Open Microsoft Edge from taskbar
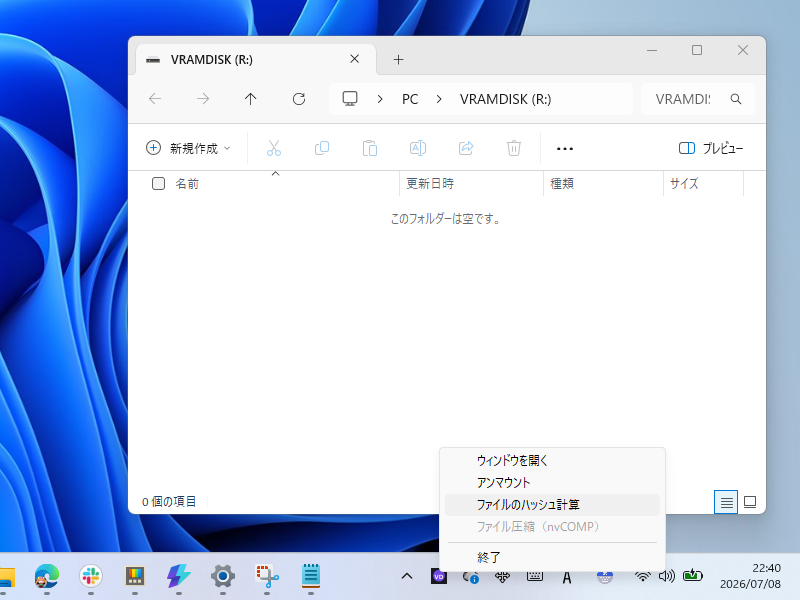Screen dimensions: 800x600 [46, 577]
